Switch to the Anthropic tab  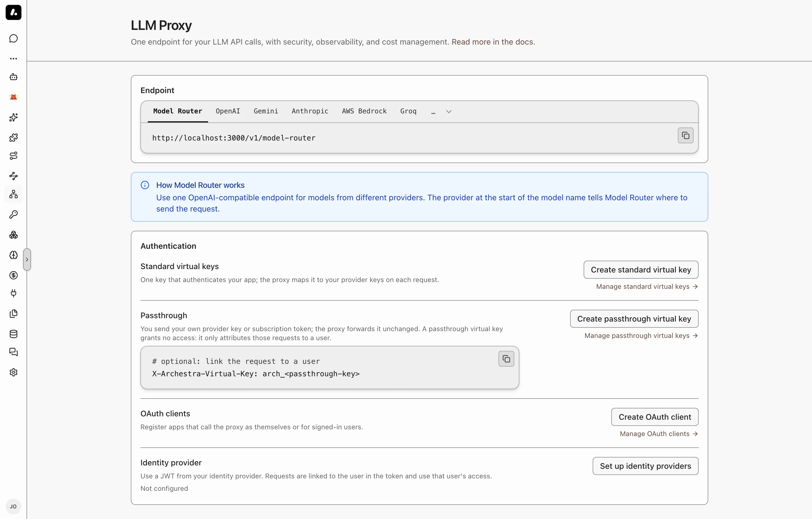(310, 111)
